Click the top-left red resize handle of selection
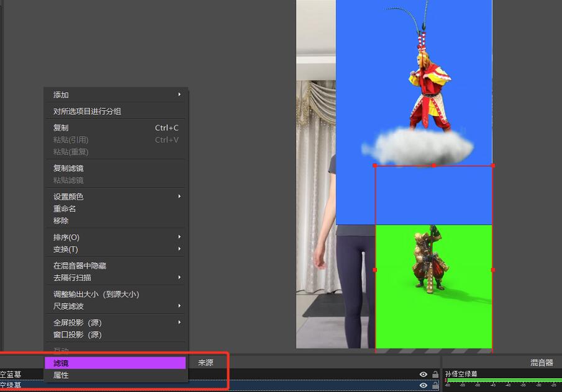 click(x=375, y=166)
